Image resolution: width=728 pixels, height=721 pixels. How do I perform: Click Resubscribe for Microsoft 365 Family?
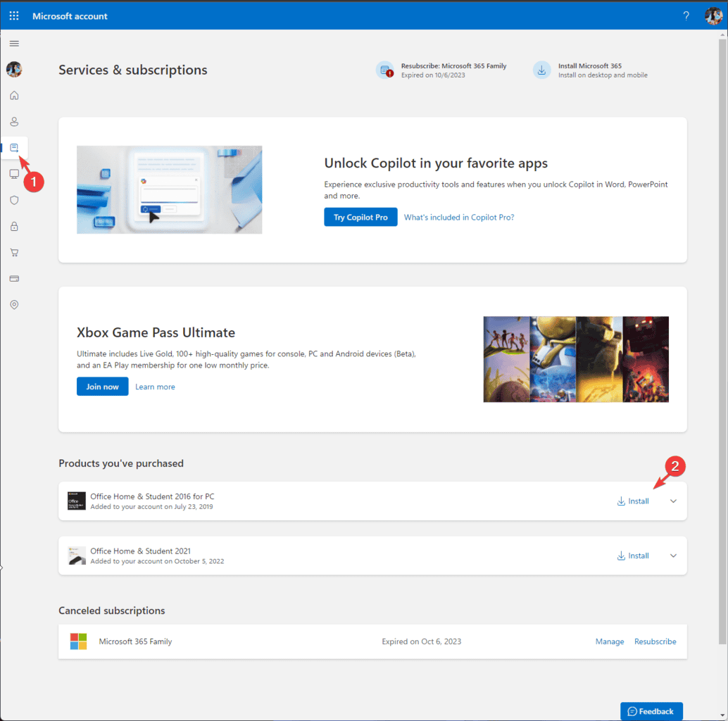point(655,641)
